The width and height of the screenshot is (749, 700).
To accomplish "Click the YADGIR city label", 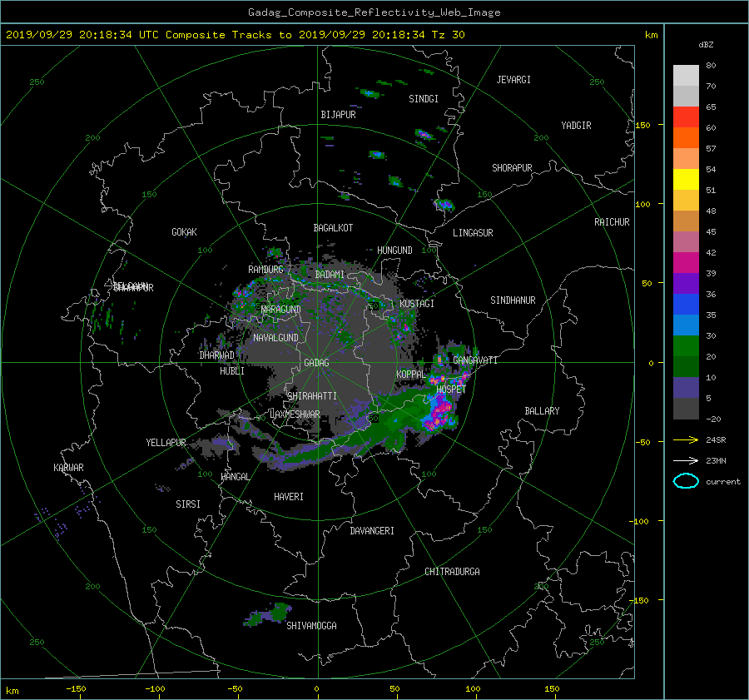I will pyautogui.click(x=576, y=126).
